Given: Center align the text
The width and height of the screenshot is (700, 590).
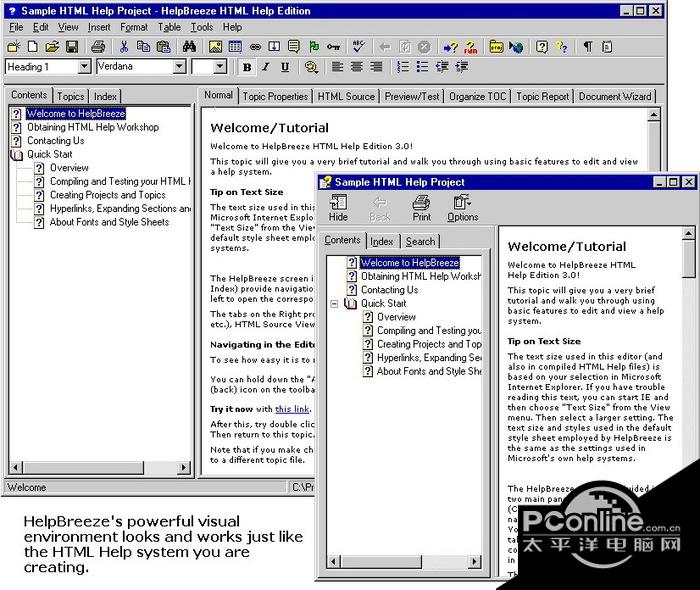Looking at the screenshot, I should click(357, 67).
